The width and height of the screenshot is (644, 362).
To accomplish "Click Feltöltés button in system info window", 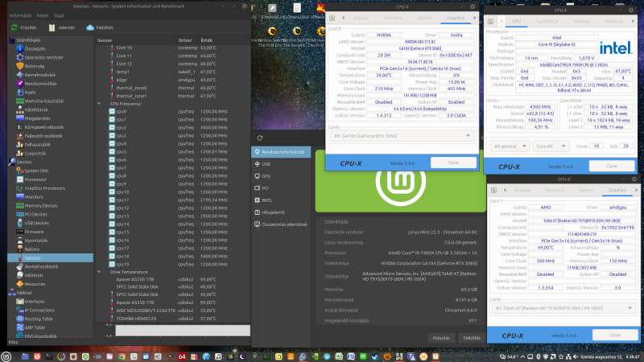I will (x=472, y=338).
